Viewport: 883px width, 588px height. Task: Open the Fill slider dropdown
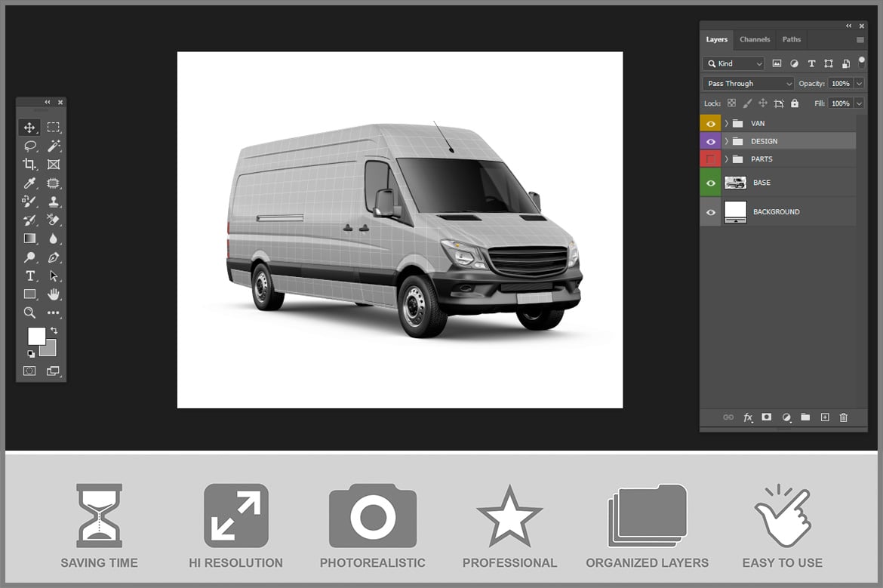[x=860, y=103]
